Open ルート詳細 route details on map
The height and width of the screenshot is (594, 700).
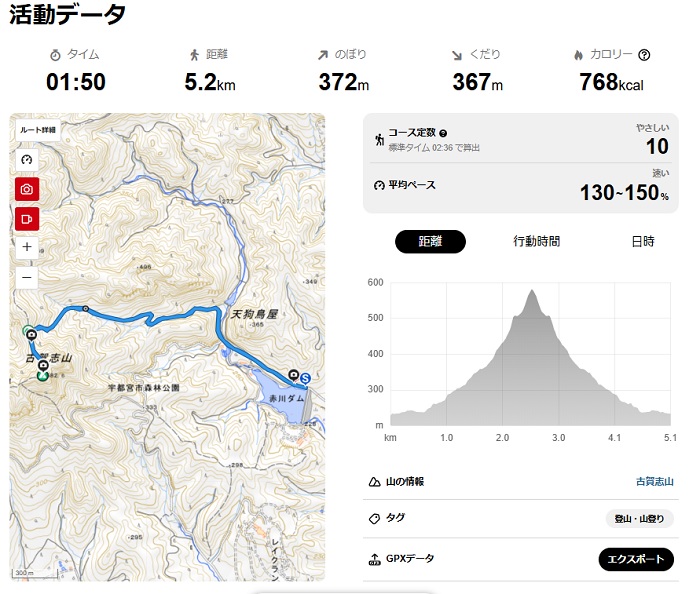(37, 129)
